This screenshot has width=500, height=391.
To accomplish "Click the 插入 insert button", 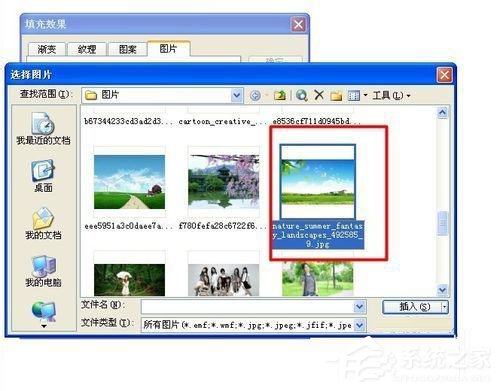I will coord(412,307).
